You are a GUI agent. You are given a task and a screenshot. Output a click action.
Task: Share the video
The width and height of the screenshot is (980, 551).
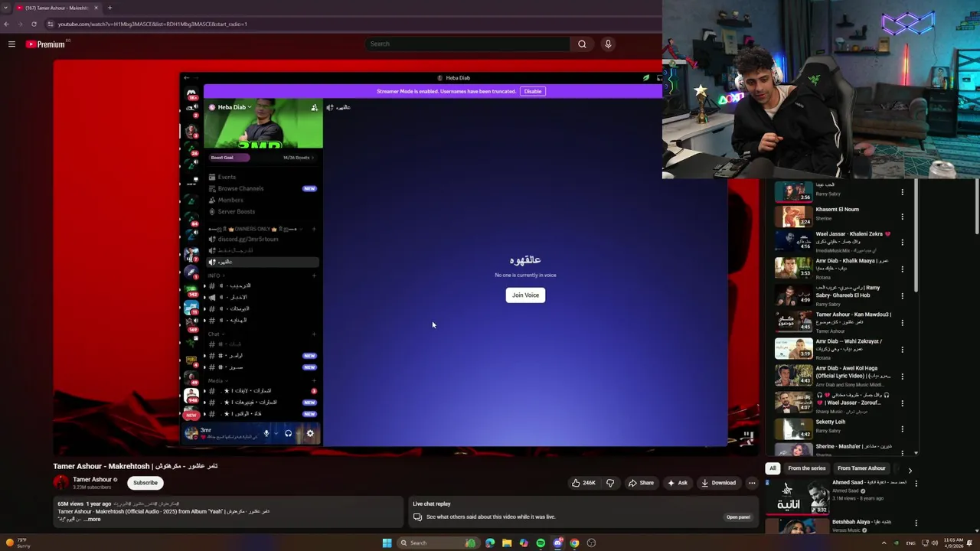[x=641, y=483]
